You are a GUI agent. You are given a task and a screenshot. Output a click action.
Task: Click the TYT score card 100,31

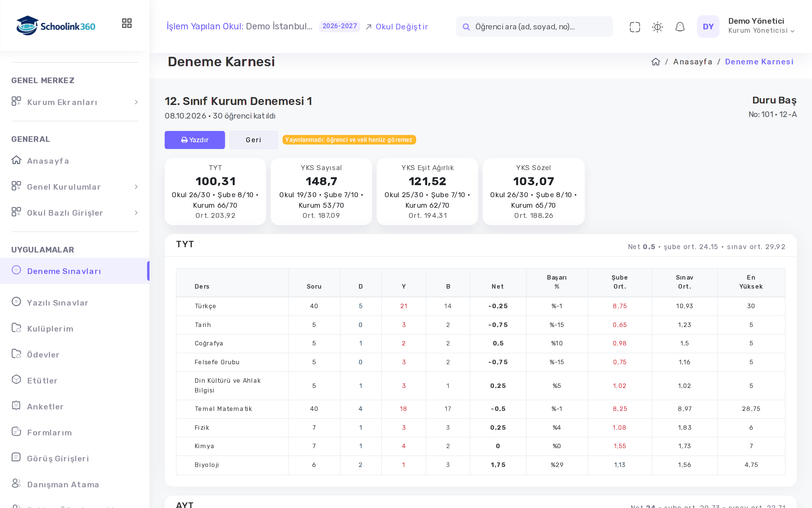pos(215,192)
